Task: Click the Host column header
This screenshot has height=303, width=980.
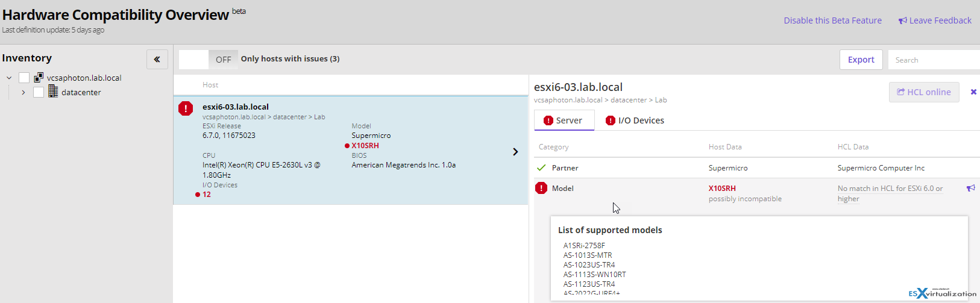Action: [x=210, y=85]
